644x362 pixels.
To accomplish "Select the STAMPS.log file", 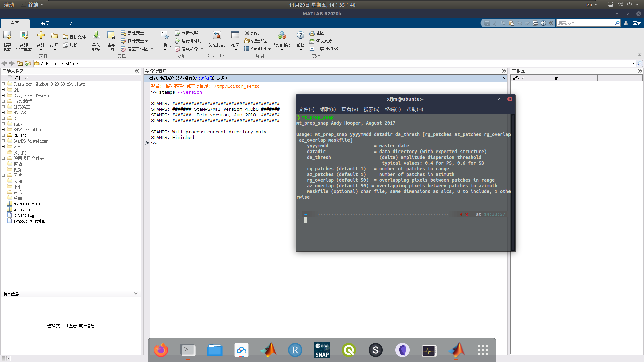I will click(23, 215).
